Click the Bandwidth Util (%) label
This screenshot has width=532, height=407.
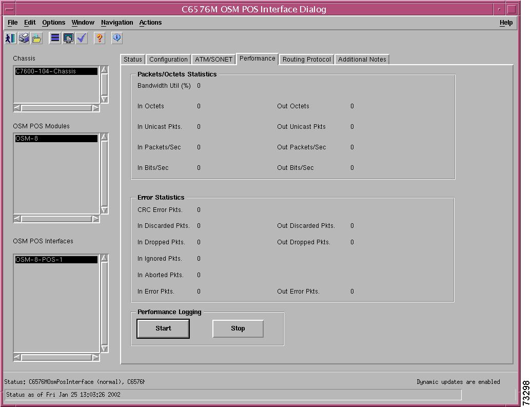(164, 86)
